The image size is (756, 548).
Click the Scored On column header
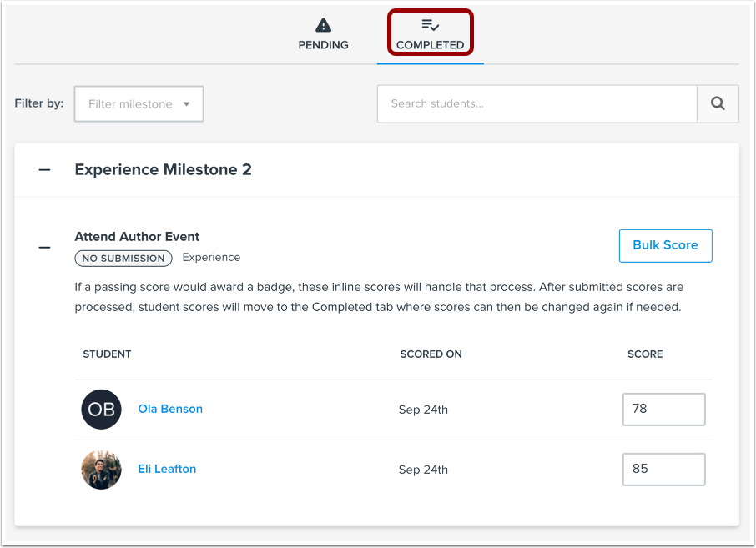[431, 354]
